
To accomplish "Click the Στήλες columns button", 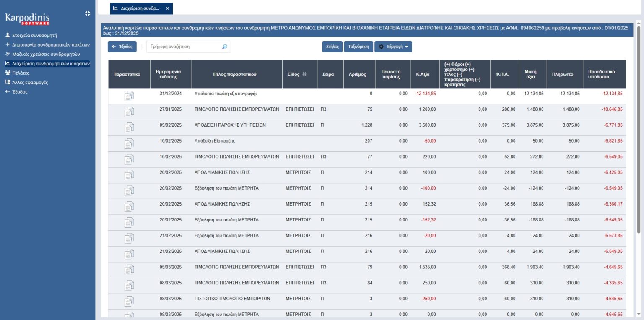I will pos(332,47).
